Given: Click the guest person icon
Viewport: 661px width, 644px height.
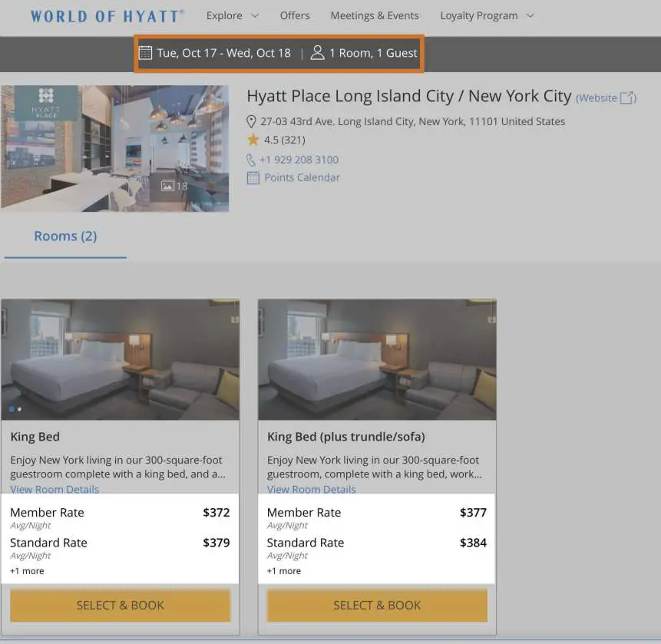Looking at the screenshot, I should 317,53.
